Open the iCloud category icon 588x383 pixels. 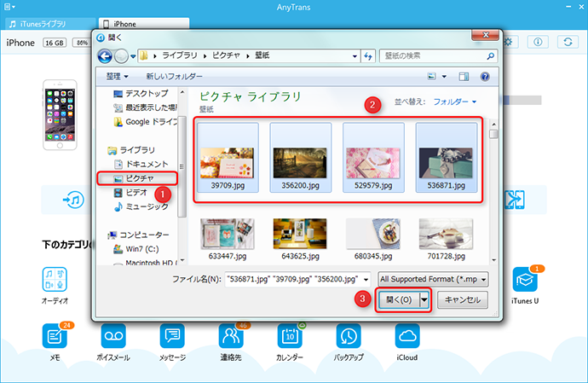click(407, 336)
